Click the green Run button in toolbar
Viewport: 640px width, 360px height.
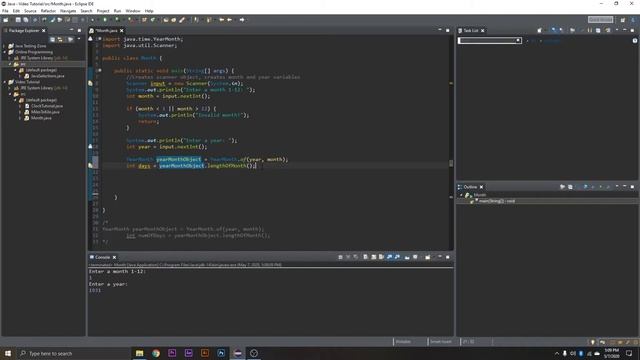pyautogui.click(x=105, y=20)
